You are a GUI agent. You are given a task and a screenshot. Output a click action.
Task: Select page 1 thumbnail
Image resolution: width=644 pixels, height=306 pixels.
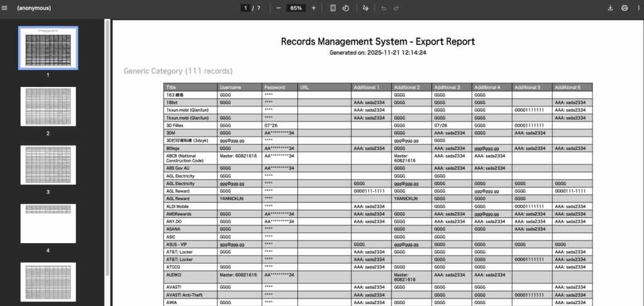tap(48, 48)
